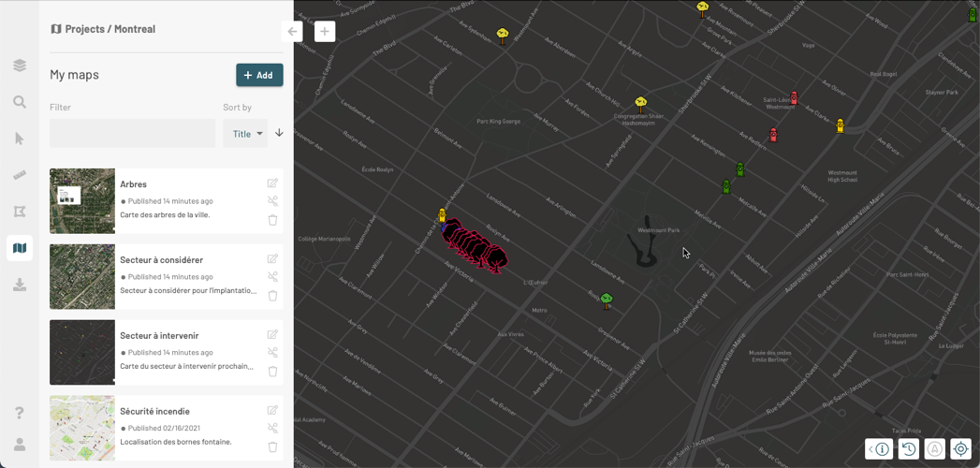Collapse the side panel with left arrow
Viewport: 980px width, 468px height.
(292, 31)
